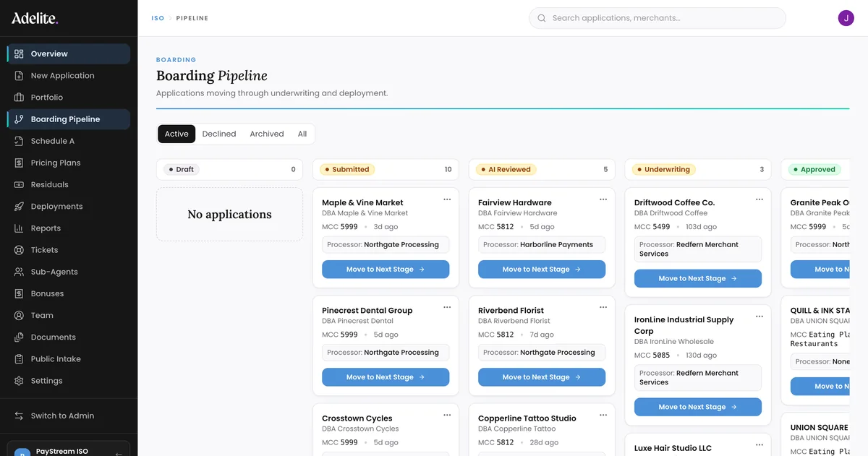
Task: Click the Public Intake clipboard icon
Action: pyautogui.click(x=19, y=359)
